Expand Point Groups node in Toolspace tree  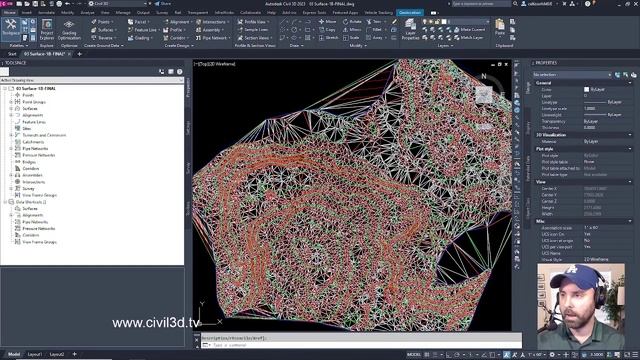tap(11, 102)
